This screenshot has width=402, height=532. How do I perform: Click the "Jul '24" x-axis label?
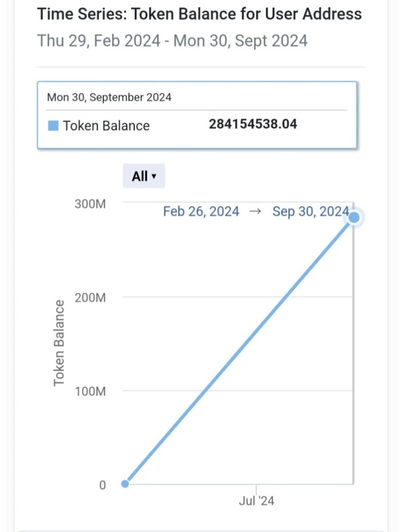pos(256,501)
